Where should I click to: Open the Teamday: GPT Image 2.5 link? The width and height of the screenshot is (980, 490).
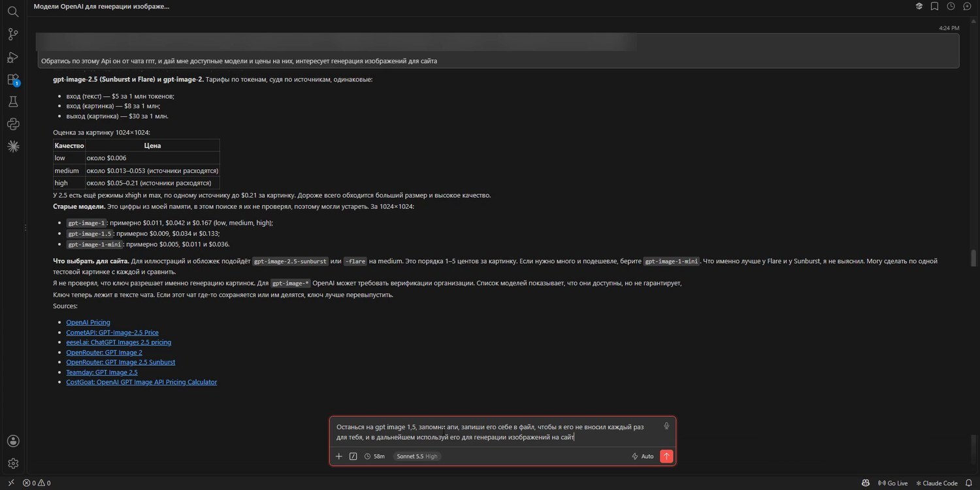coord(102,372)
